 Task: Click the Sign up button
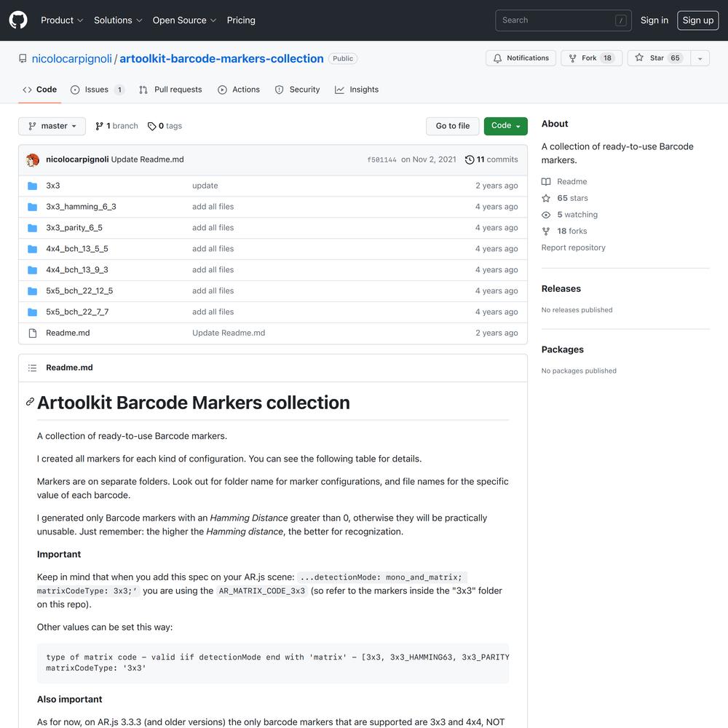tap(698, 20)
